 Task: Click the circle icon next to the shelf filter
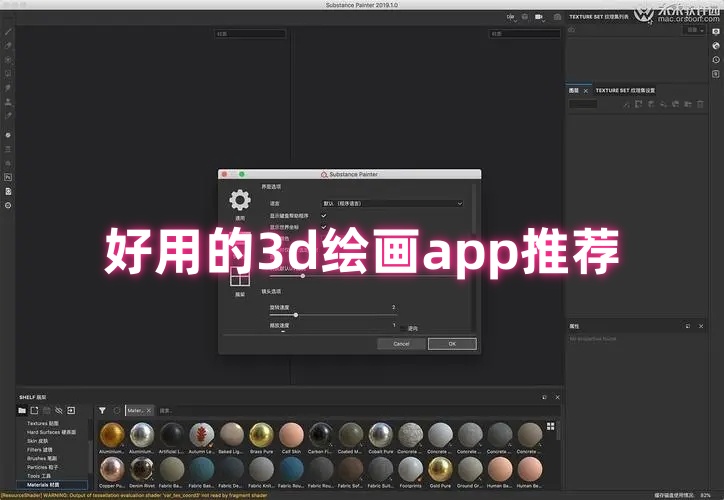117,410
